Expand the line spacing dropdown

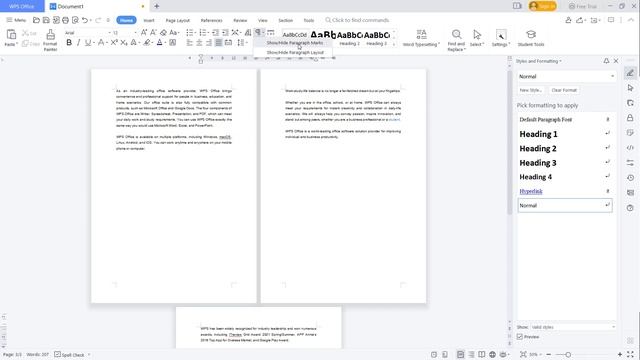247,42
